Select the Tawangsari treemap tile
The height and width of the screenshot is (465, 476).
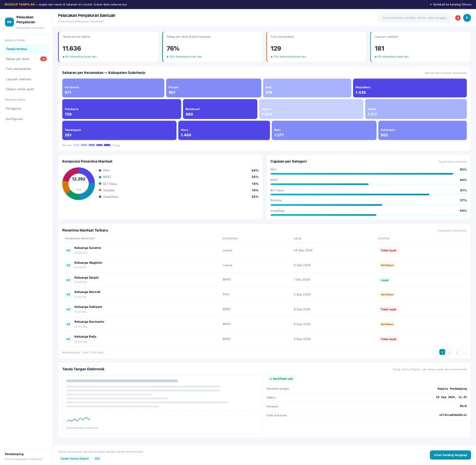(x=119, y=130)
